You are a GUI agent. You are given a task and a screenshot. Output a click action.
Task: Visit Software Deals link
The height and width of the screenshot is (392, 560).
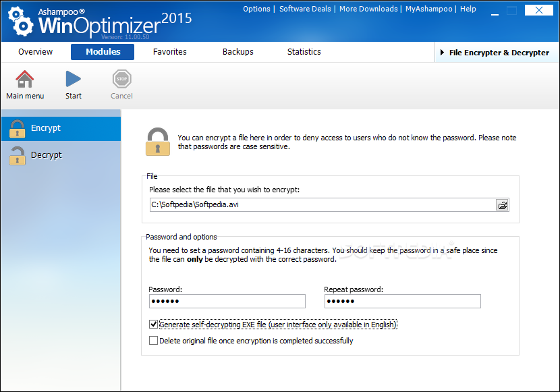[305, 9]
